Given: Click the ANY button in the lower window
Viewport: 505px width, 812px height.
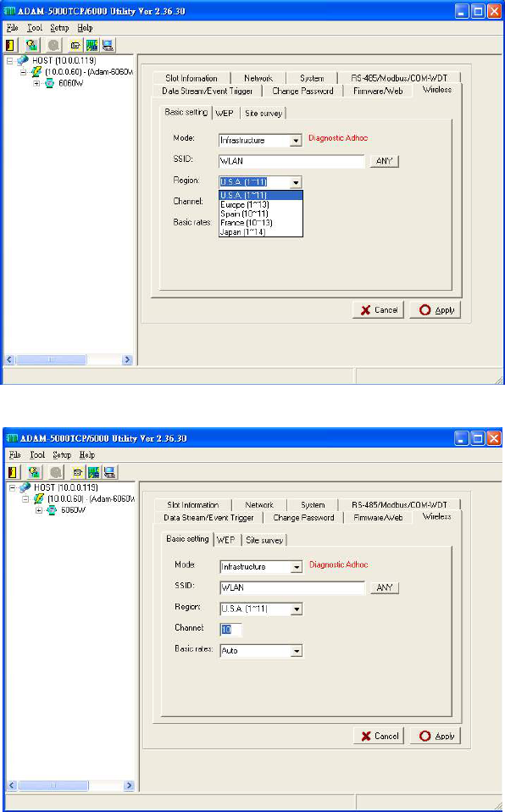Looking at the screenshot, I should pos(385,587).
